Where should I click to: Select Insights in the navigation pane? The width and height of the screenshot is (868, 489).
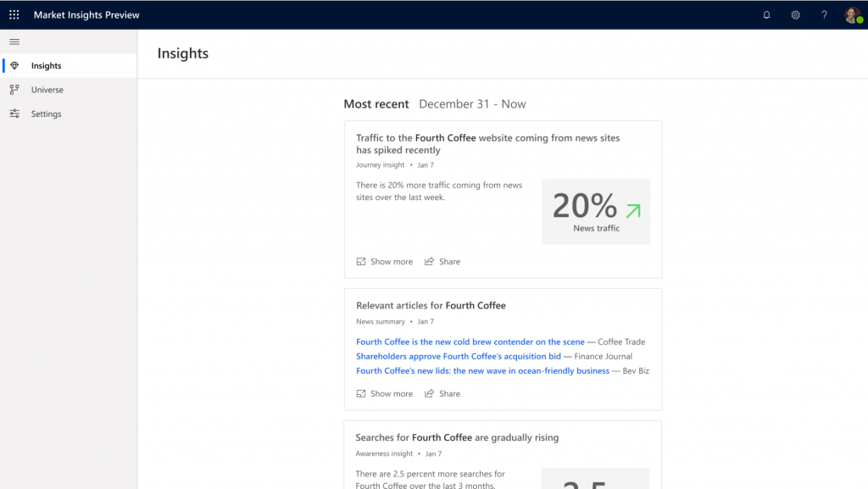[46, 66]
